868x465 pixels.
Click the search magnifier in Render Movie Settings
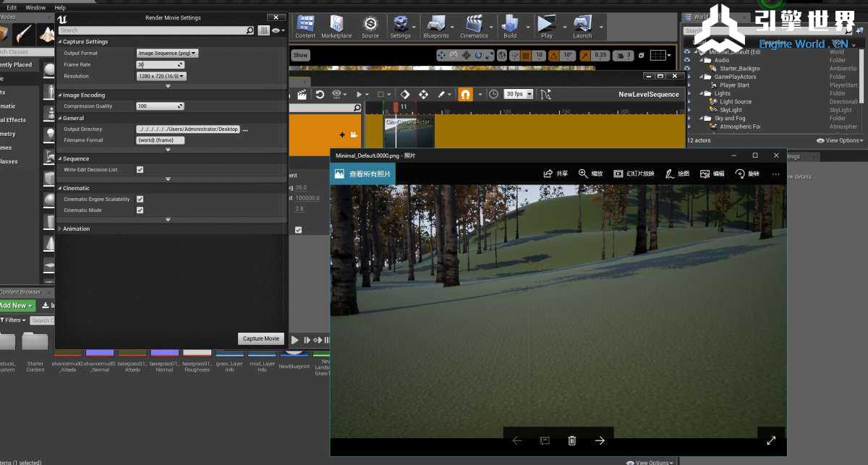tap(250, 30)
